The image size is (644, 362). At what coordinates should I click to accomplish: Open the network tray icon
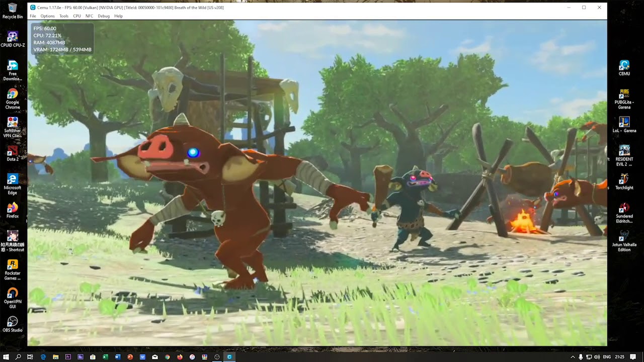tap(589, 357)
